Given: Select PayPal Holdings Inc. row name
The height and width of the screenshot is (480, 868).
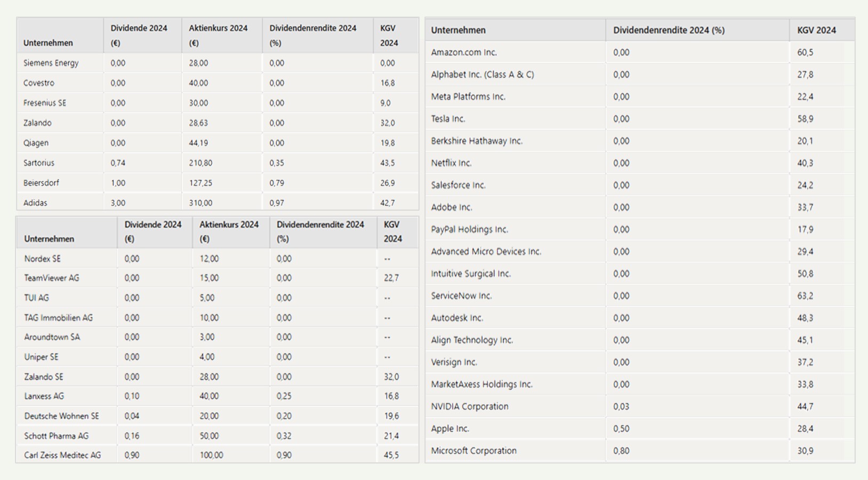Looking at the screenshot, I should click(x=469, y=229).
